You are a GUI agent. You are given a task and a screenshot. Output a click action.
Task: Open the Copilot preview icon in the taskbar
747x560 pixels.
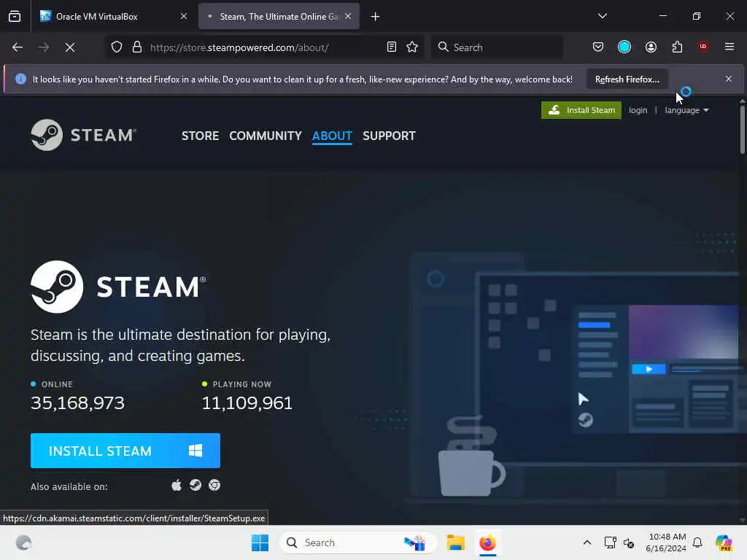click(x=724, y=542)
